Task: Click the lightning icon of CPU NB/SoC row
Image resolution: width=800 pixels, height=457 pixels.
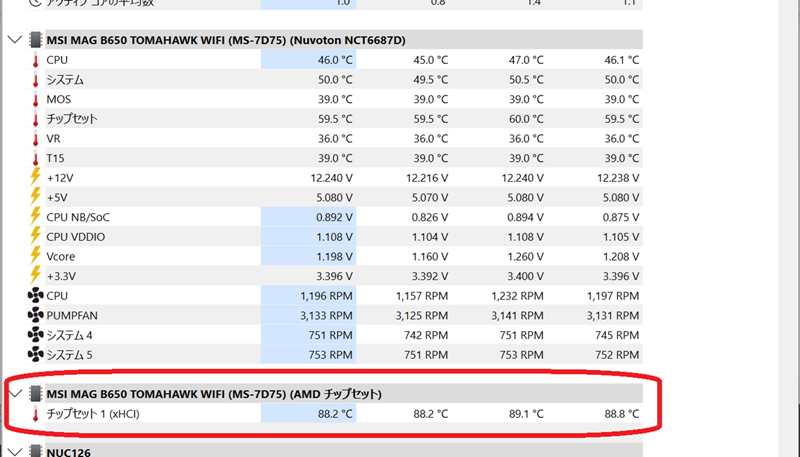Action: (x=35, y=216)
